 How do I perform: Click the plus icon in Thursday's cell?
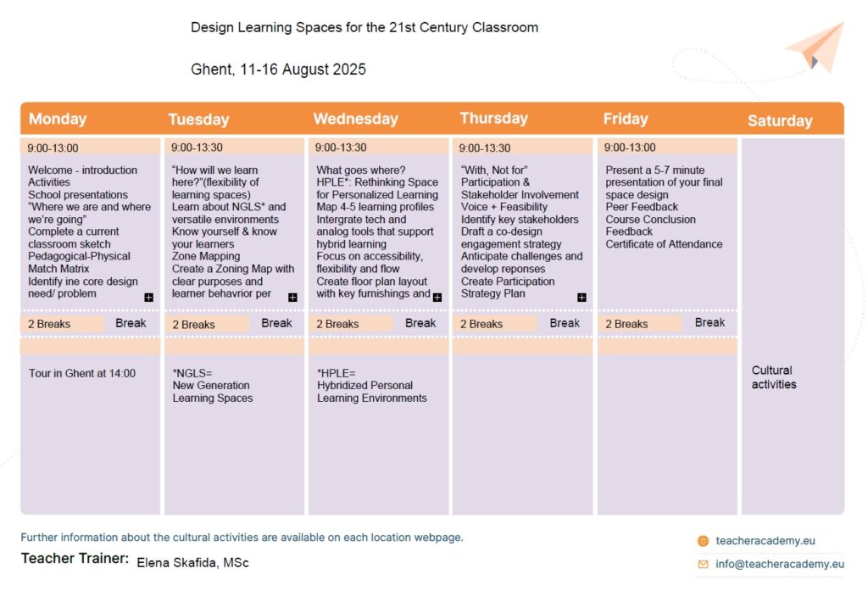click(581, 298)
